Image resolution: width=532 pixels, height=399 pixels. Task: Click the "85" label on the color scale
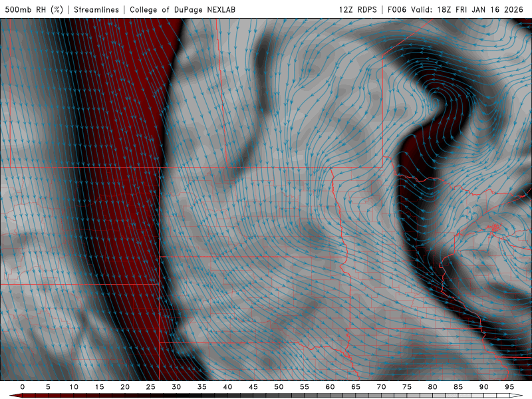[x=458, y=387]
